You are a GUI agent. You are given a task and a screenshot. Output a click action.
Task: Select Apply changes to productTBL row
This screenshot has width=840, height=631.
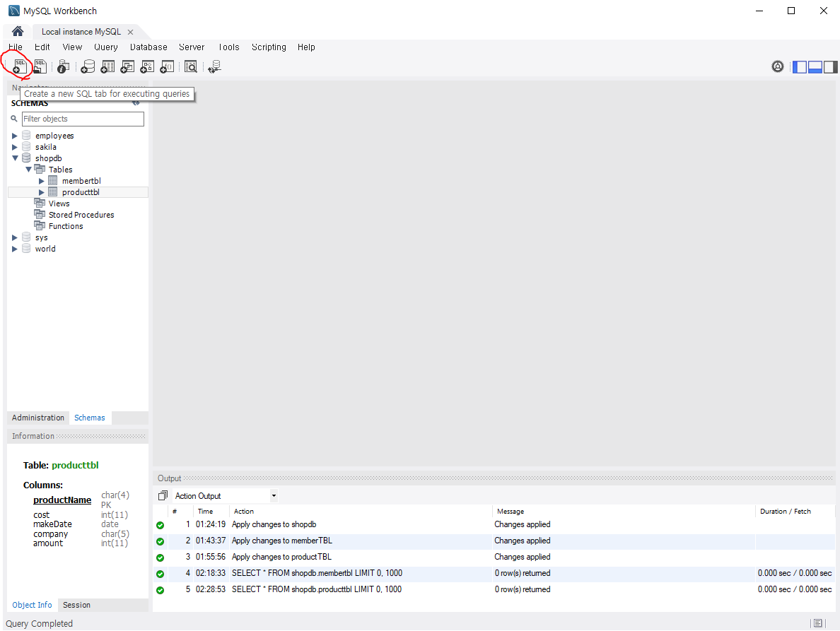[x=494, y=557]
